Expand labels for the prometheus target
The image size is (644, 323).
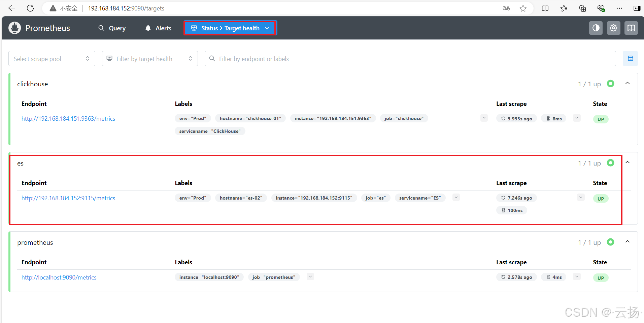pyautogui.click(x=310, y=277)
